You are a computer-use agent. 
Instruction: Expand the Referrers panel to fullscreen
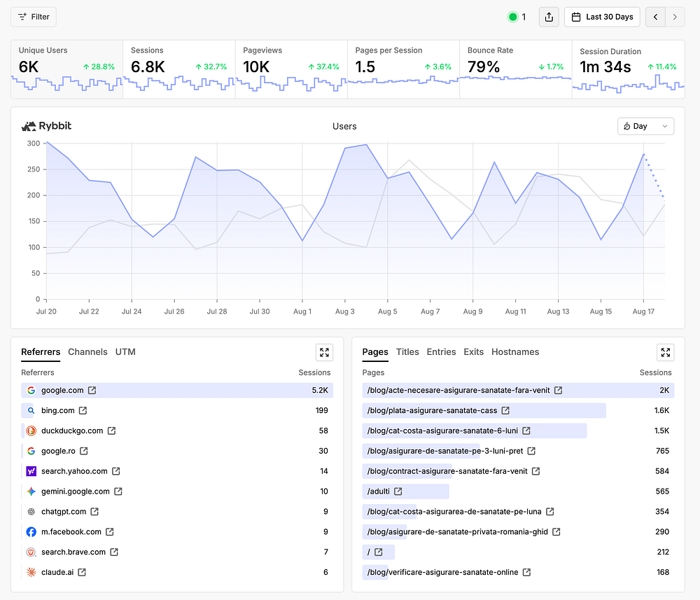(325, 352)
